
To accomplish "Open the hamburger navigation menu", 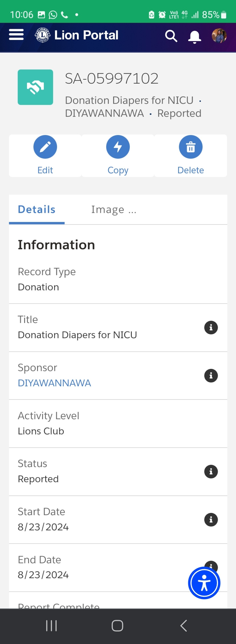I will coord(16,34).
